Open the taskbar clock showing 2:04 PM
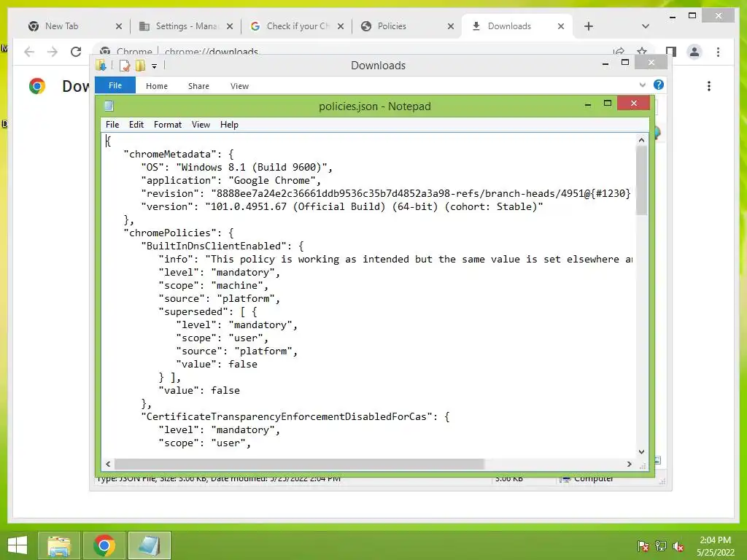 pos(715,546)
